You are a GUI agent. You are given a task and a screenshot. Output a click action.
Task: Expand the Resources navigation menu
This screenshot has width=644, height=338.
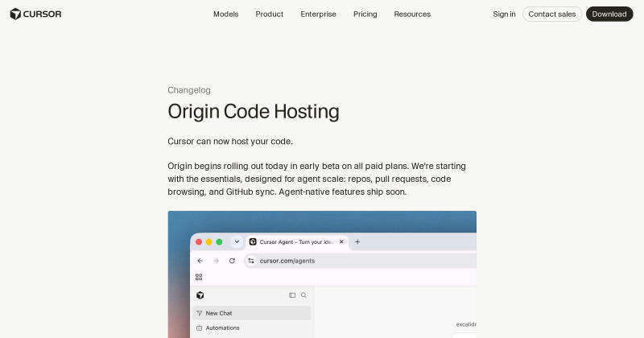pos(412,14)
